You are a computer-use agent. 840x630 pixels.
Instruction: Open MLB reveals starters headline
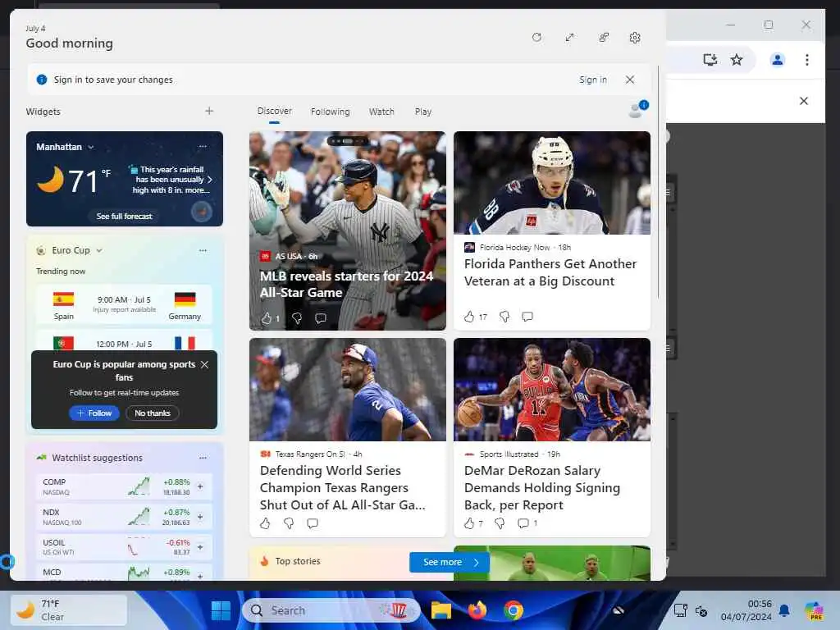tap(346, 285)
